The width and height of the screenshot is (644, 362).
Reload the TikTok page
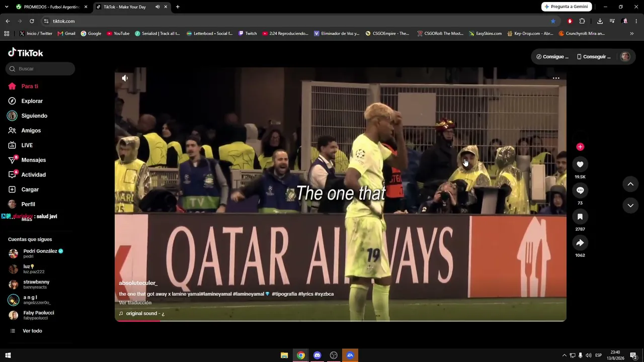click(x=32, y=21)
